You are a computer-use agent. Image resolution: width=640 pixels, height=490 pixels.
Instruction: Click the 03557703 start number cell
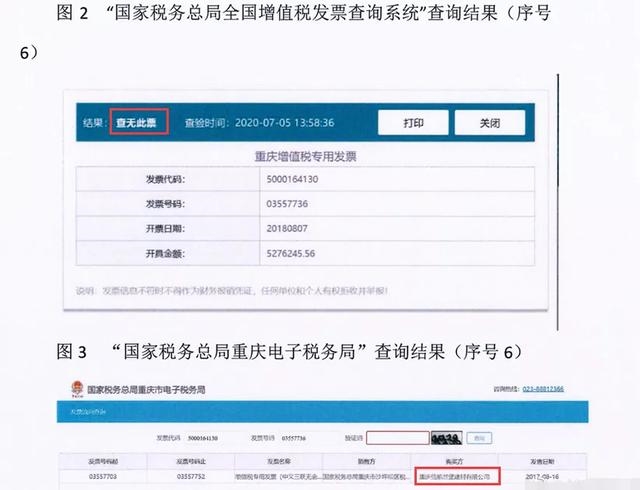103,477
